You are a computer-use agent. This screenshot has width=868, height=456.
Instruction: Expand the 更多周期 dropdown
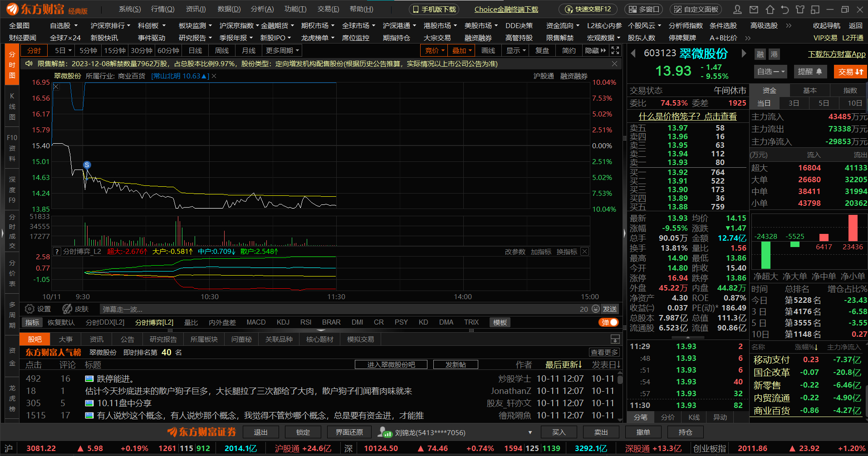(297, 51)
